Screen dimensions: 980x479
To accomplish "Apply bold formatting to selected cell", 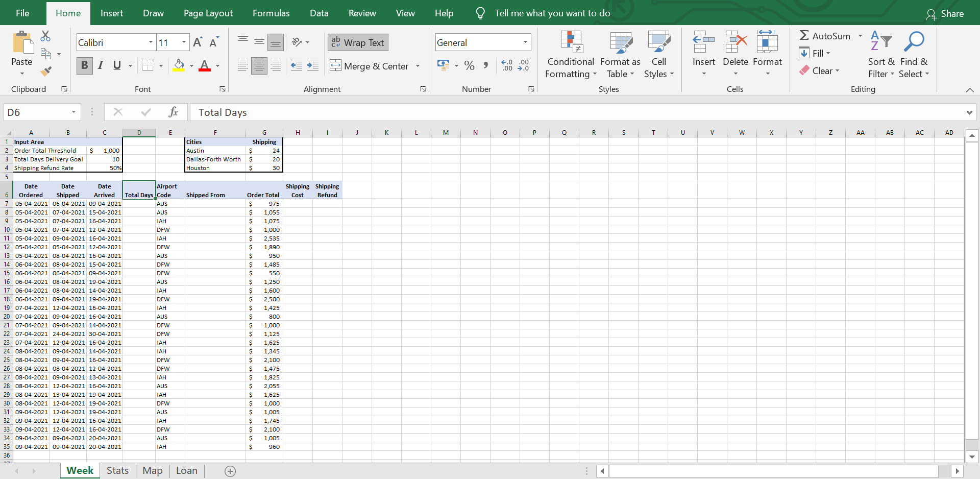I will [x=84, y=65].
